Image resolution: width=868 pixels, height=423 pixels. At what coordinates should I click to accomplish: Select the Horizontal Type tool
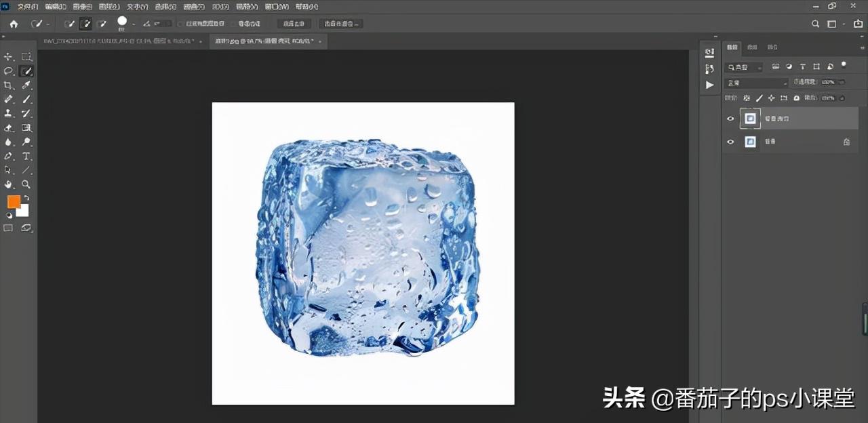click(27, 156)
